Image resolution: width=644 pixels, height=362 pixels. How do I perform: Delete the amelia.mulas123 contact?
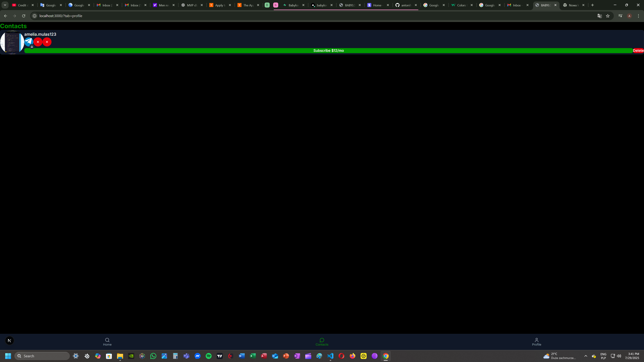(638, 50)
